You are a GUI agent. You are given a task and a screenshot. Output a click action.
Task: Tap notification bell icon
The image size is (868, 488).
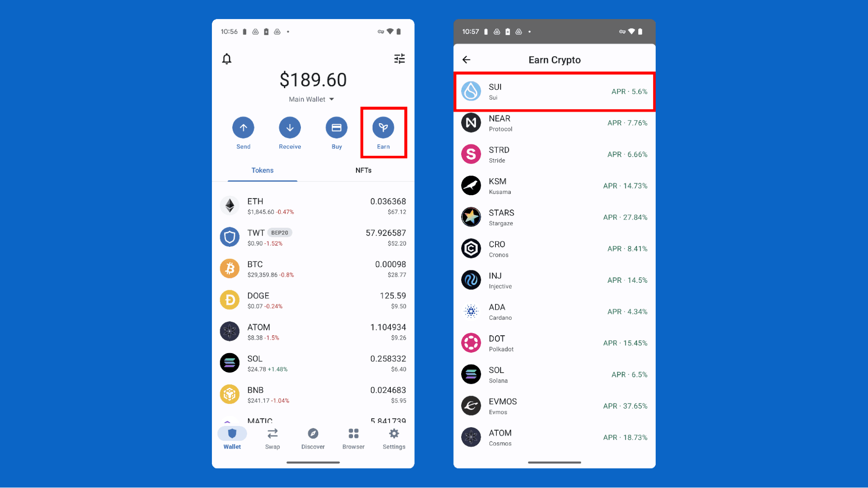tap(227, 59)
